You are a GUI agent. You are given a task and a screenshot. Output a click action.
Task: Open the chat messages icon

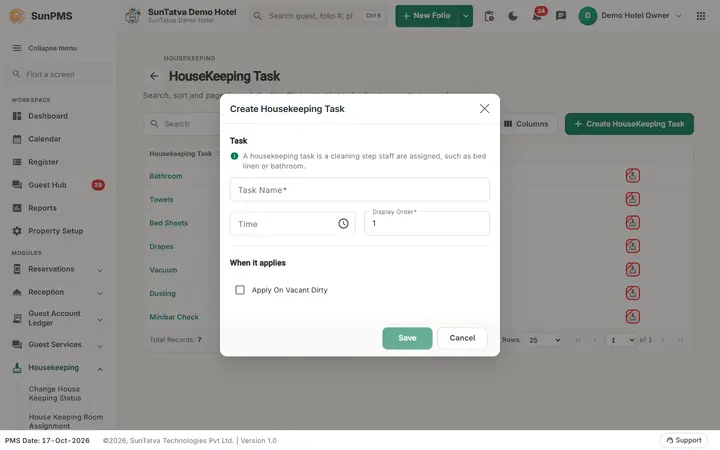click(x=561, y=16)
